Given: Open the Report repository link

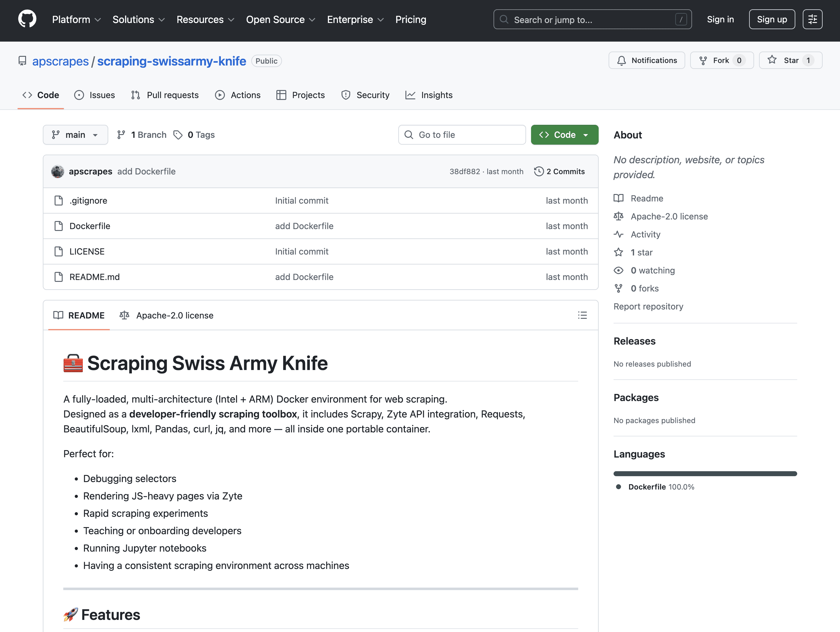Looking at the screenshot, I should point(648,306).
